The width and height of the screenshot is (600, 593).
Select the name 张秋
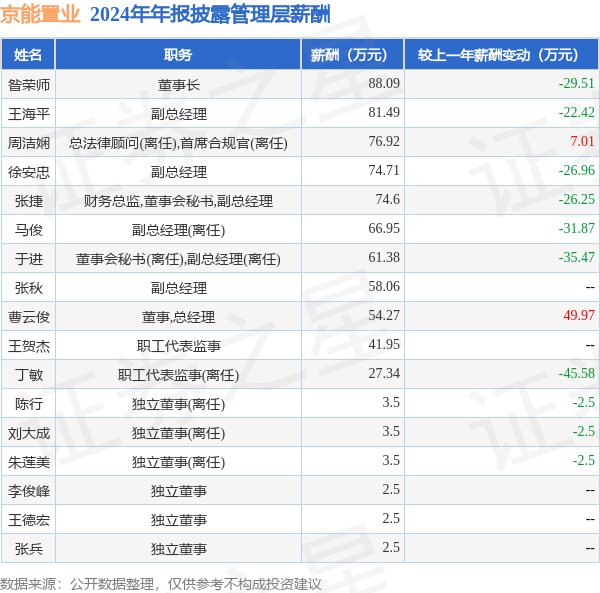tap(29, 288)
